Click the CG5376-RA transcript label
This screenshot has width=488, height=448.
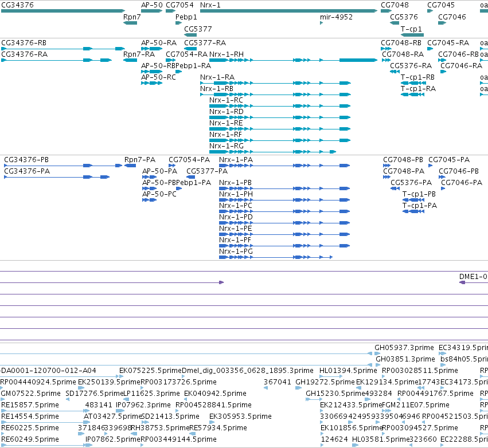411,66
